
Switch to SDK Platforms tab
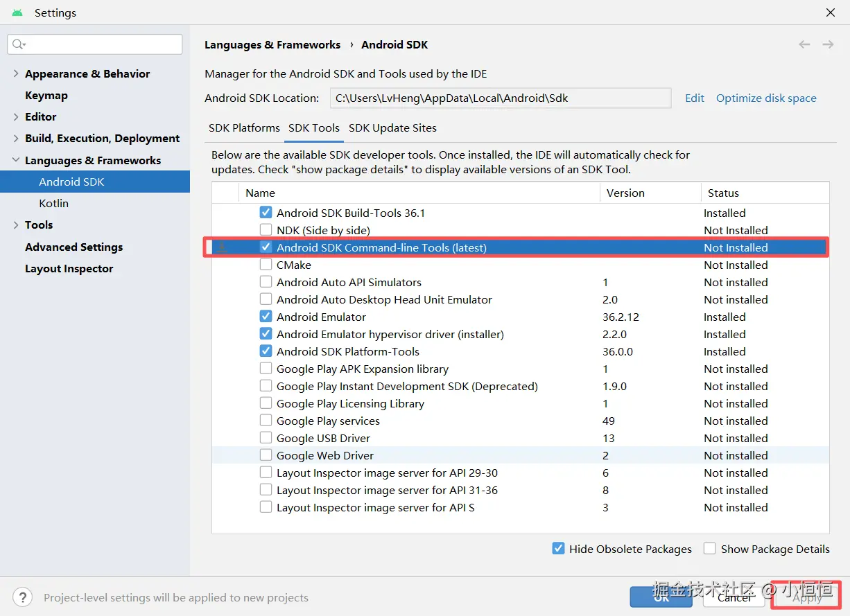point(244,128)
